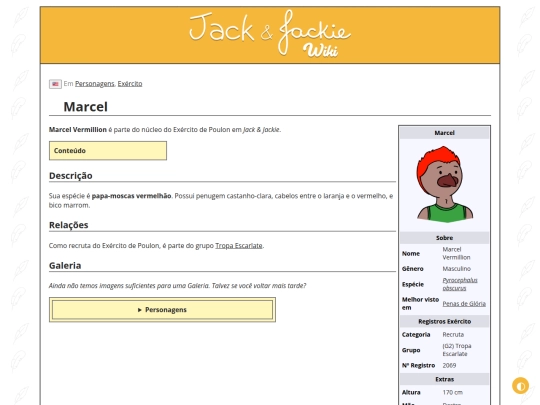Click the Descrição section heading
The height and width of the screenshot is (405, 540).
click(x=71, y=176)
